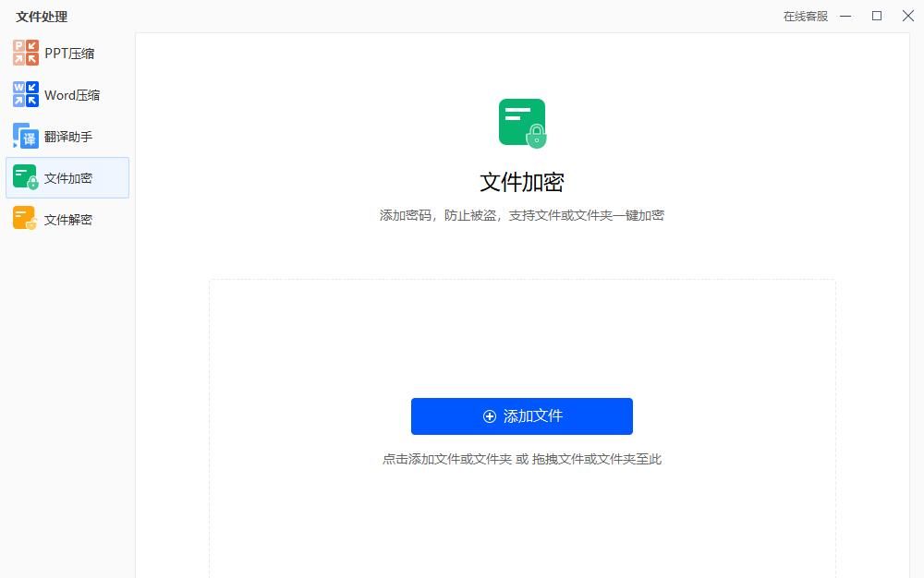The height and width of the screenshot is (578, 924).
Task: Click the maximize icon in the title bar
Action: (x=878, y=16)
